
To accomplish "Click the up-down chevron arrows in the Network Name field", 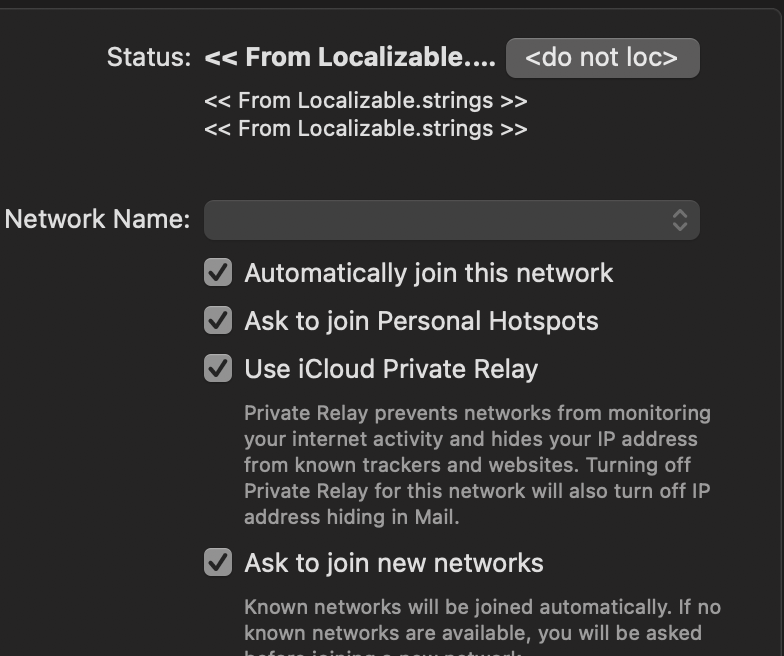I will (x=680, y=220).
